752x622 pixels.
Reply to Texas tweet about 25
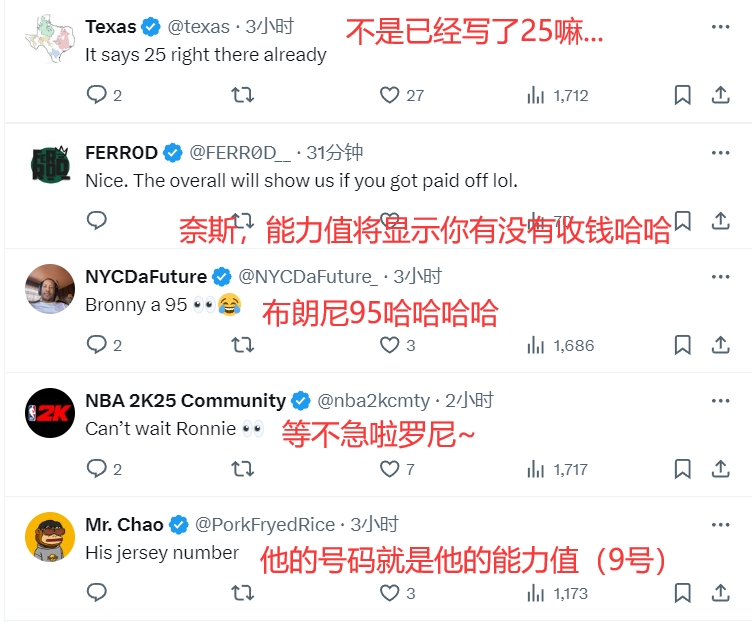pyautogui.click(x=96, y=94)
